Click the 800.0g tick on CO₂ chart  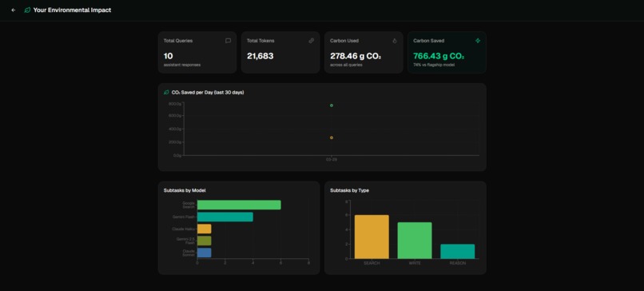174,104
